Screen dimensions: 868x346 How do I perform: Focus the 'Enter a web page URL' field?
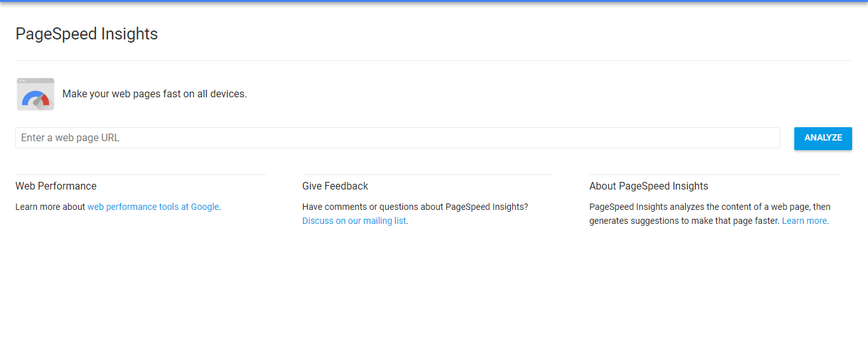tap(397, 138)
